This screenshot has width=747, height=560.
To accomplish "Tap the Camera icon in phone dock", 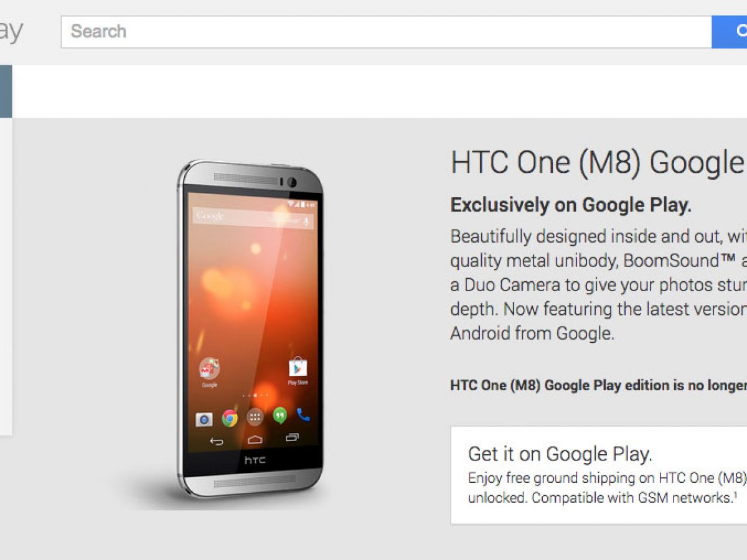I will (204, 419).
